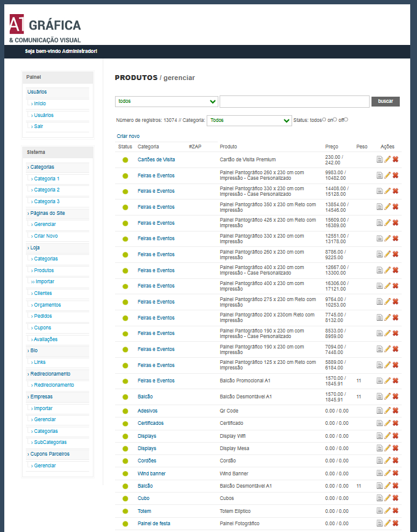
Task: Open Orçamentos in the sidebar menu
Action: pyautogui.click(x=47, y=305)
